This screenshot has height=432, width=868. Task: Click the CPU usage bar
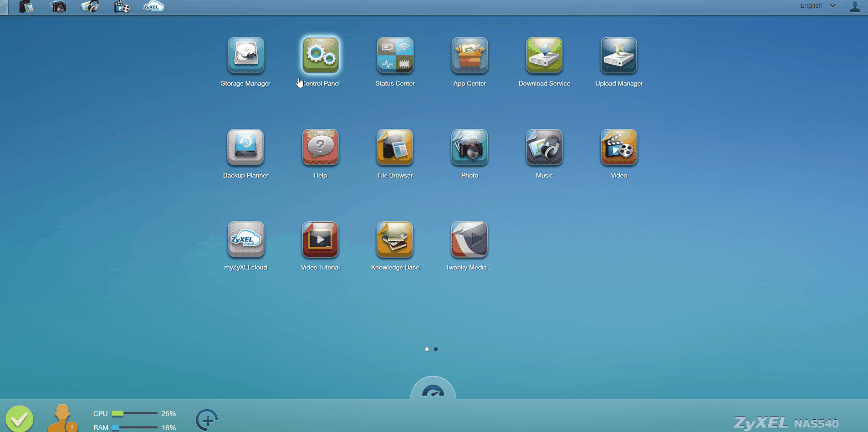coord(135,413)
